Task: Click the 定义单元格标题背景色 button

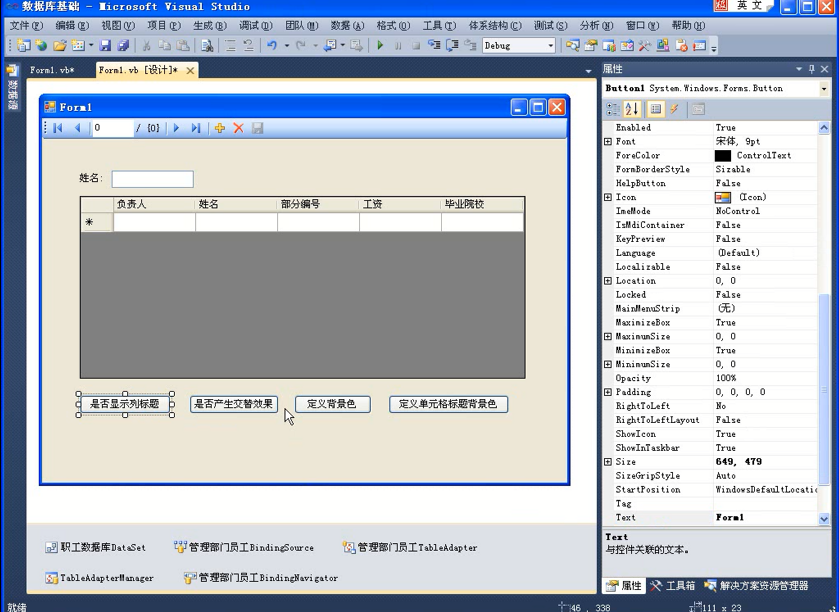Action: [448, 404]
